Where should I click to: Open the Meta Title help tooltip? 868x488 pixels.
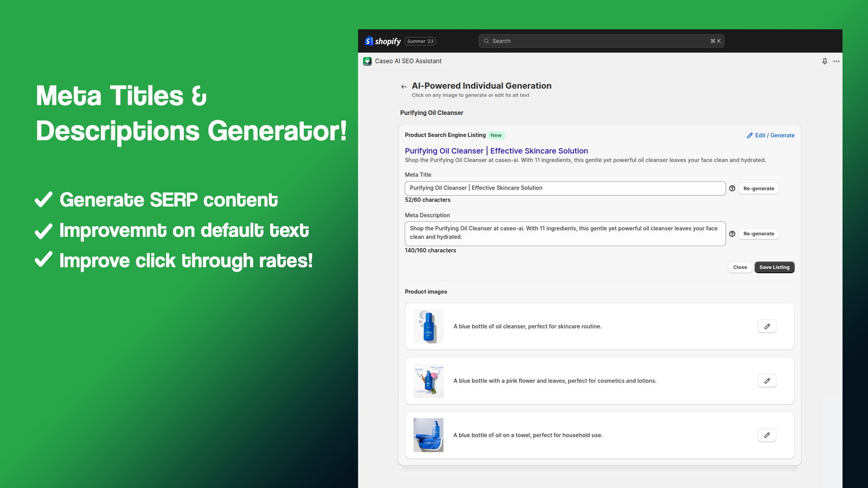[732, 188]
